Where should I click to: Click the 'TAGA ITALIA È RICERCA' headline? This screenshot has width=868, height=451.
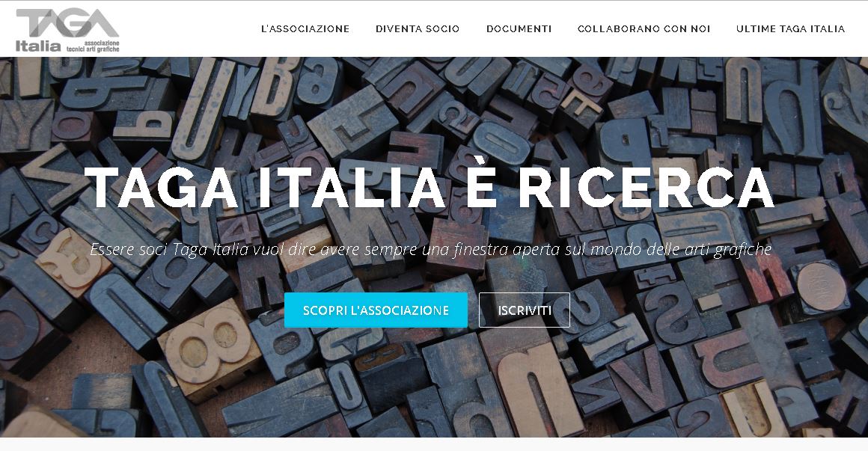click(430, 188)
